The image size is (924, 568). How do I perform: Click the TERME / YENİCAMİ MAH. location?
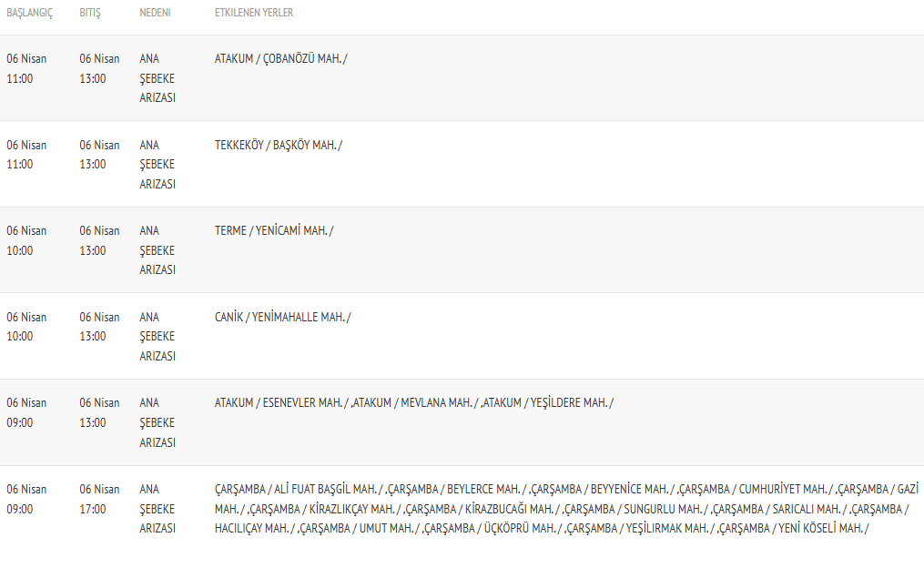273,230
